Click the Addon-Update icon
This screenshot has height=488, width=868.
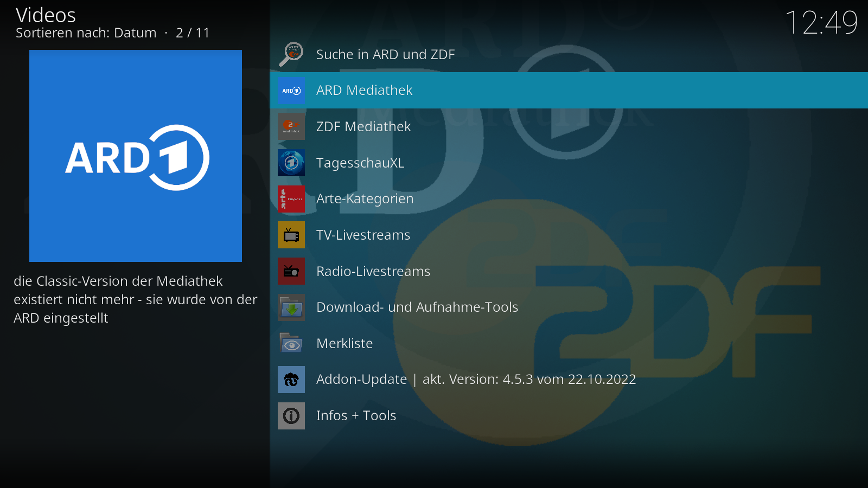[x=291, y=380]
